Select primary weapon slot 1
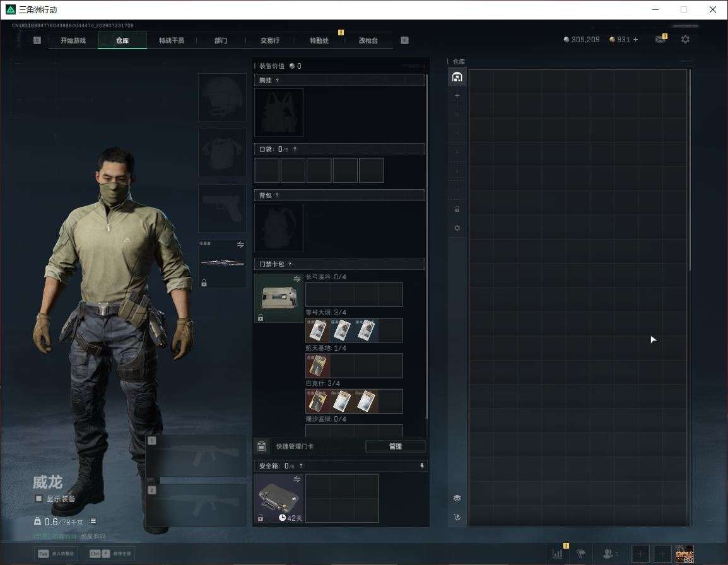This screenshot has height=565, width=728. coord(196,455)
